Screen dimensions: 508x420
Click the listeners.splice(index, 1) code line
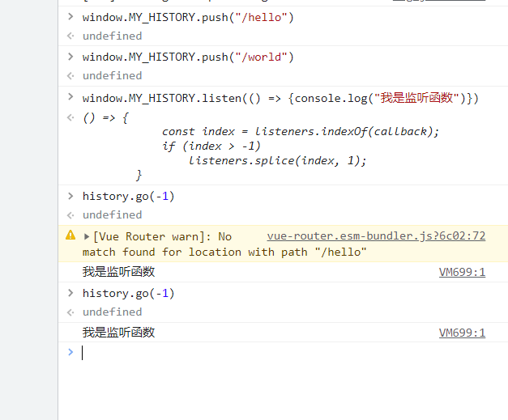[x=277, y=160]
